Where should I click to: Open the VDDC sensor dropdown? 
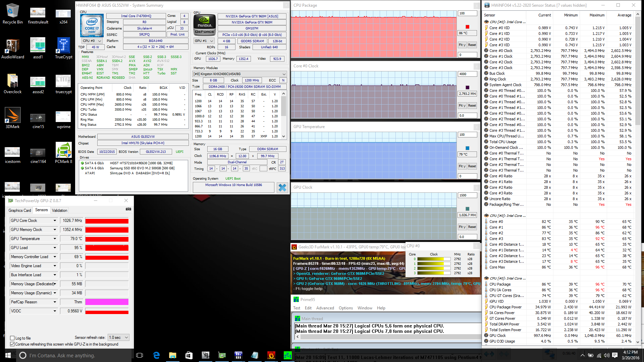tap(55, 311)
